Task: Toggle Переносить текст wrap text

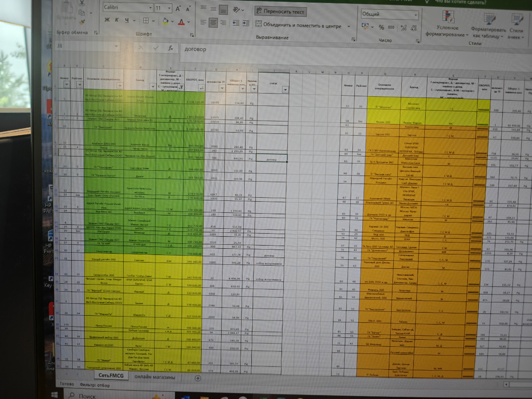Action: pyautogui.click(x=280, y=11)
